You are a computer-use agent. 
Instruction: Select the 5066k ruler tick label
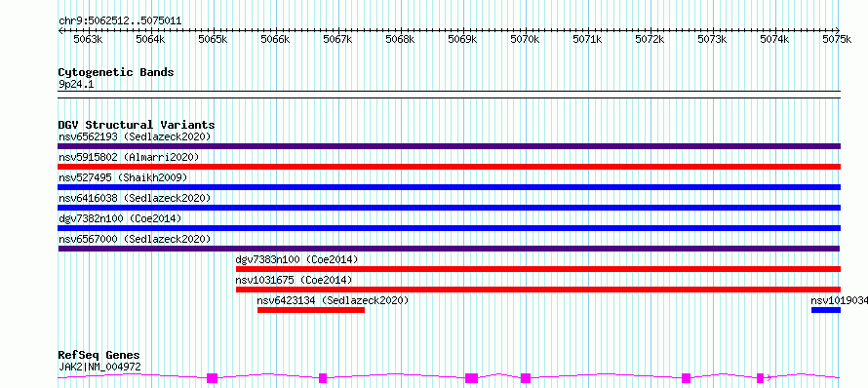(x=275, y=39)
